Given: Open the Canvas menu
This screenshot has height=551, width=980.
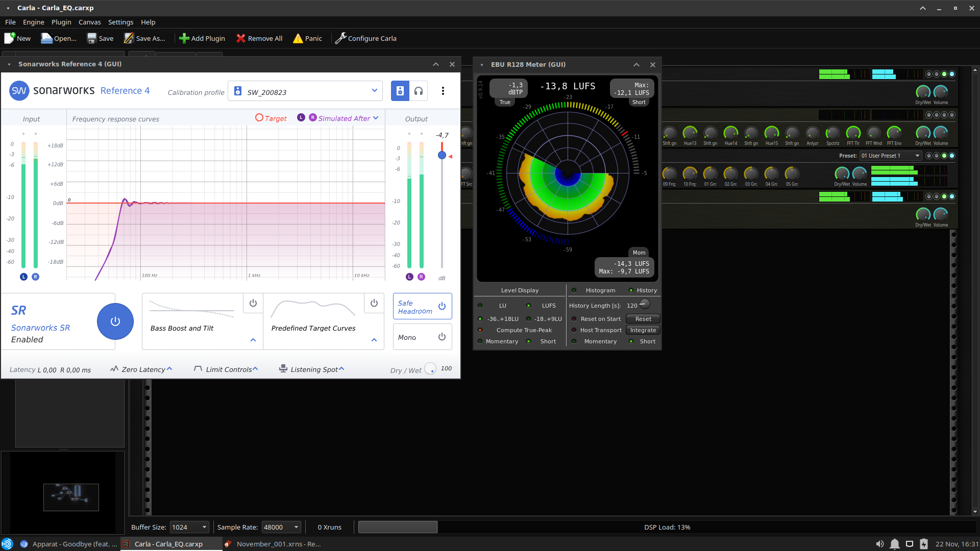Looking at the screenshot, I should 90,22.
